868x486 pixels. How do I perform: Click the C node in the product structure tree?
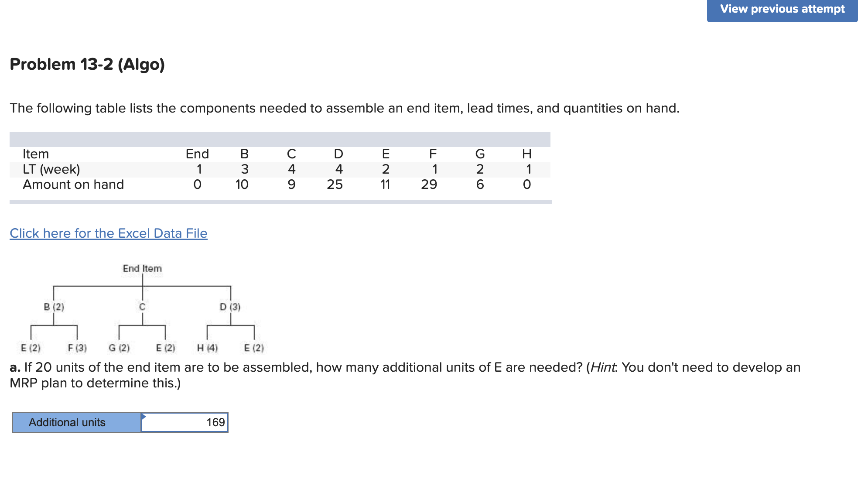point(142,307)
